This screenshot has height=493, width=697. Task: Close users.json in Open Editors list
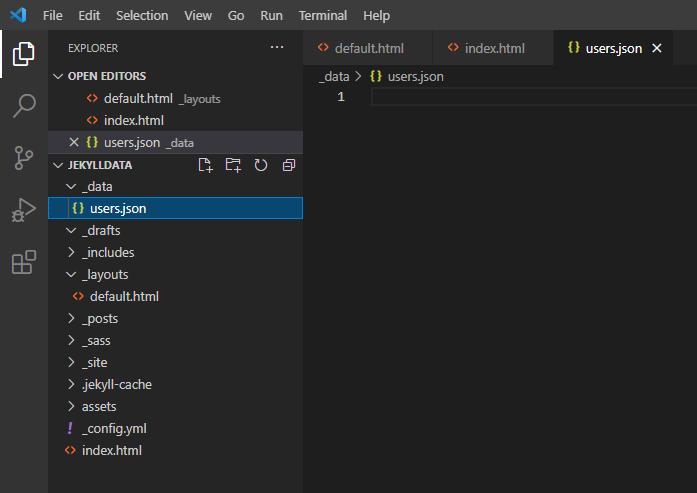73,142
